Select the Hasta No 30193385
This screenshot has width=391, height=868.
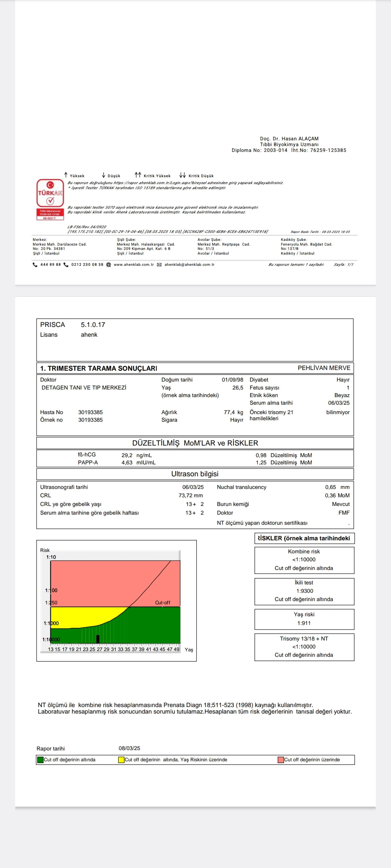pyautogui.click(x=91, y=412)
